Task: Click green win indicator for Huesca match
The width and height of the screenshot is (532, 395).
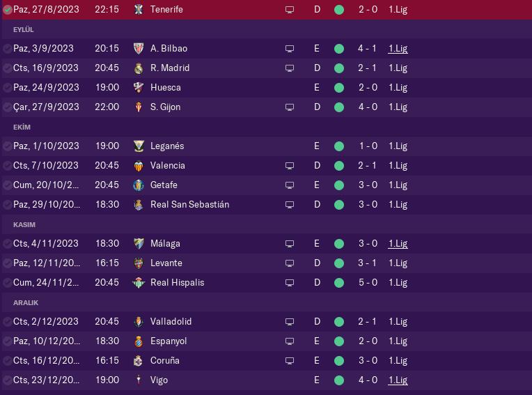Action: pos(339,88)
